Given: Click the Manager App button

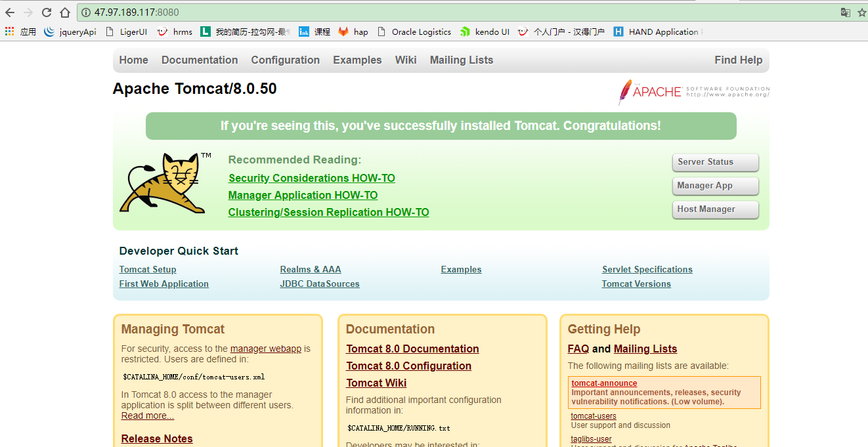Looking at the screenshot, I should (x=715, y=186).
